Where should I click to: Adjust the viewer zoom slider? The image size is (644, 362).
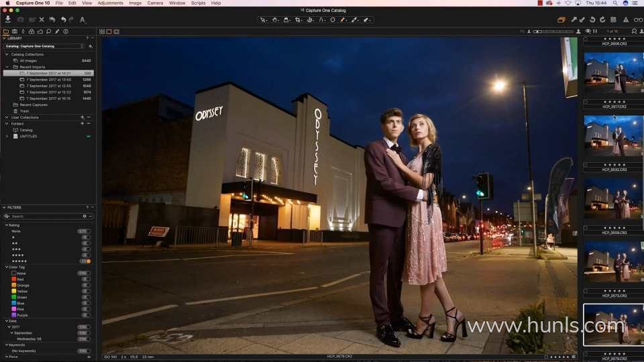click(553, 32)
